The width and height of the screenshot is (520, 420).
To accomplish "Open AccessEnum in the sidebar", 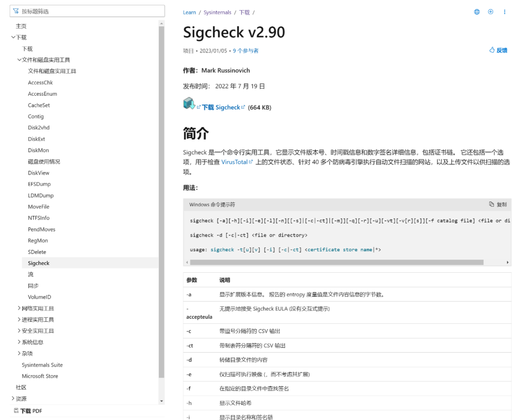I will tap(42, 94).
